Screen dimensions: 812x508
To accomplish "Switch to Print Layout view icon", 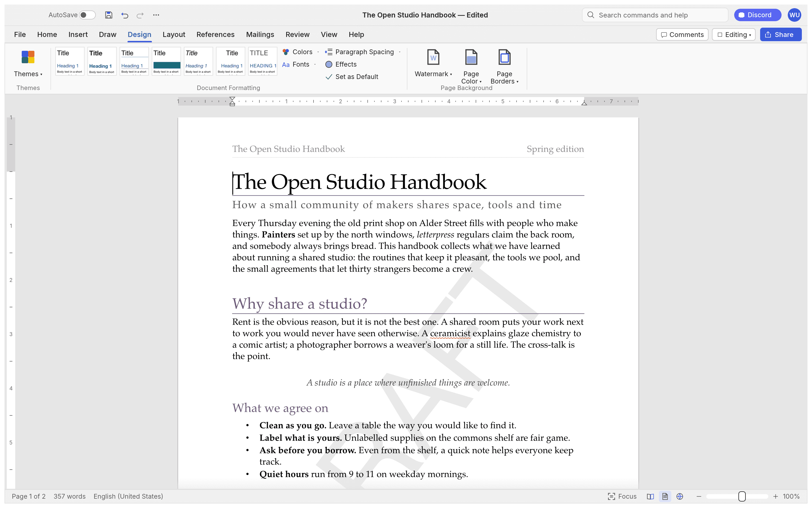I will [x=665, y=496].
